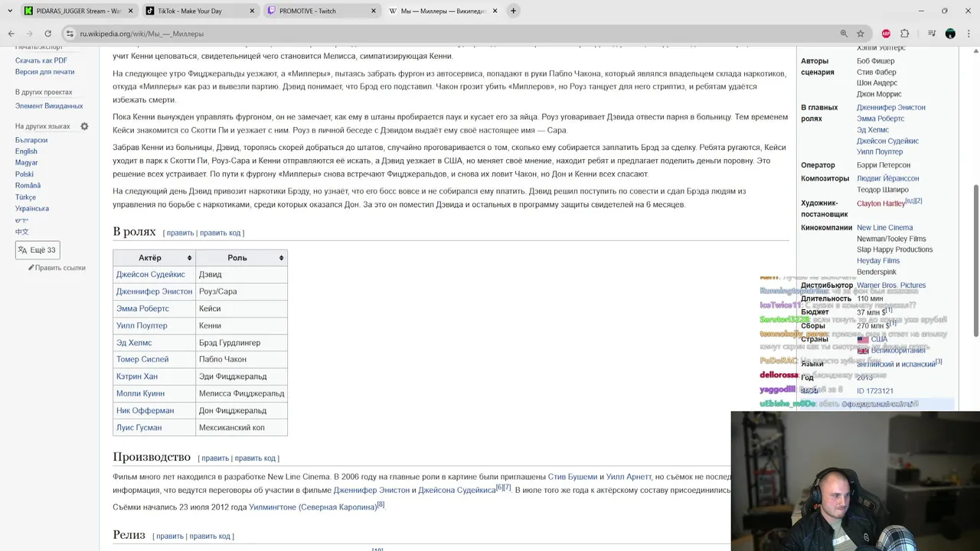Switch to the English language version
Image resolution: width=980 pixels, height=551 pixels.
pyautogui.click(x=26, y=152)
